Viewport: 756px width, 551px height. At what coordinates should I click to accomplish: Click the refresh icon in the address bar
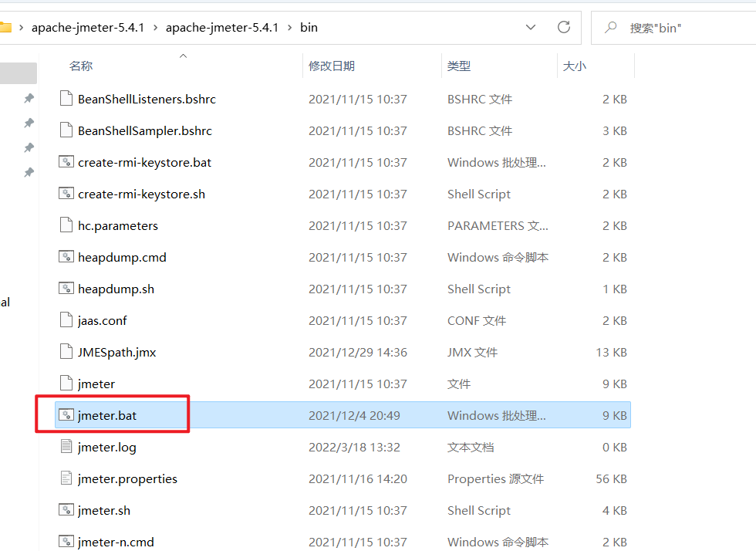click(564, 27)
